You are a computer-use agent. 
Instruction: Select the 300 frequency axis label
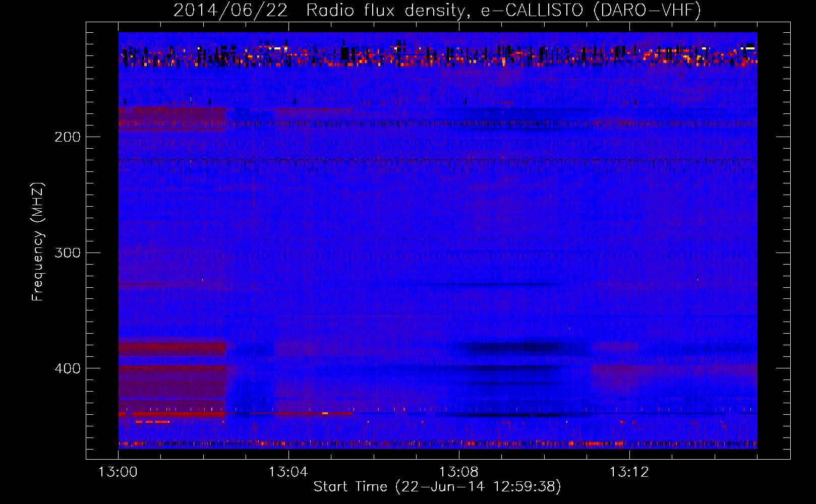[68, 253]
